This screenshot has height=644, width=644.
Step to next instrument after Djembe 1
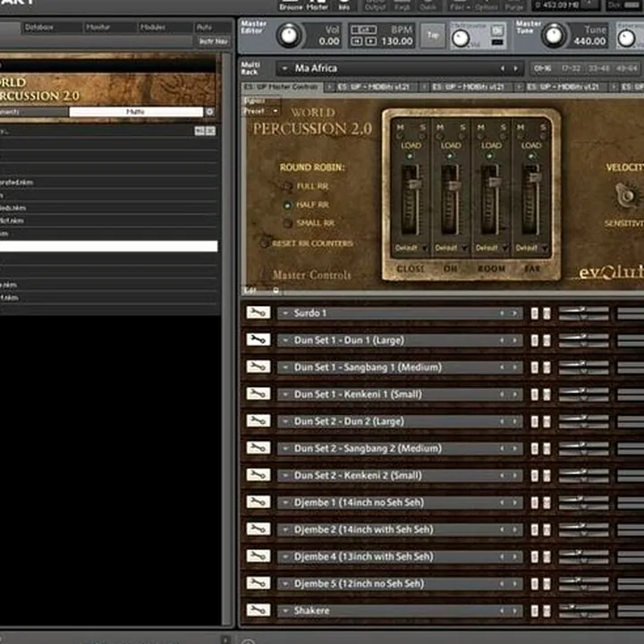pos(514,503)
